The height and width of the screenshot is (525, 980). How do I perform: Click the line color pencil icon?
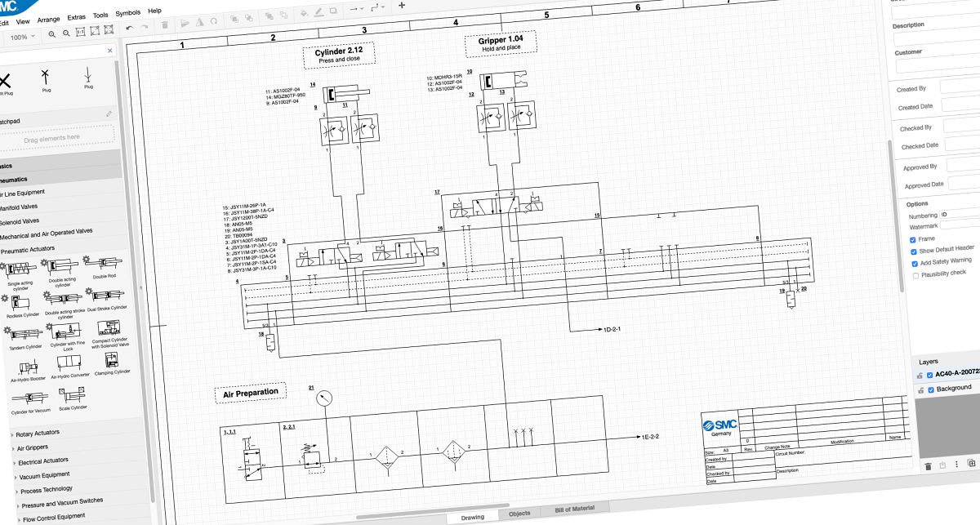coord(319,11)
